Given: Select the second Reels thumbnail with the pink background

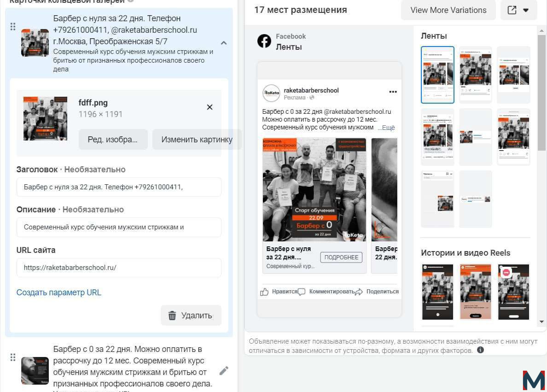Looking at the screenshot, I should pyautogui.click(x=476, y=292).
